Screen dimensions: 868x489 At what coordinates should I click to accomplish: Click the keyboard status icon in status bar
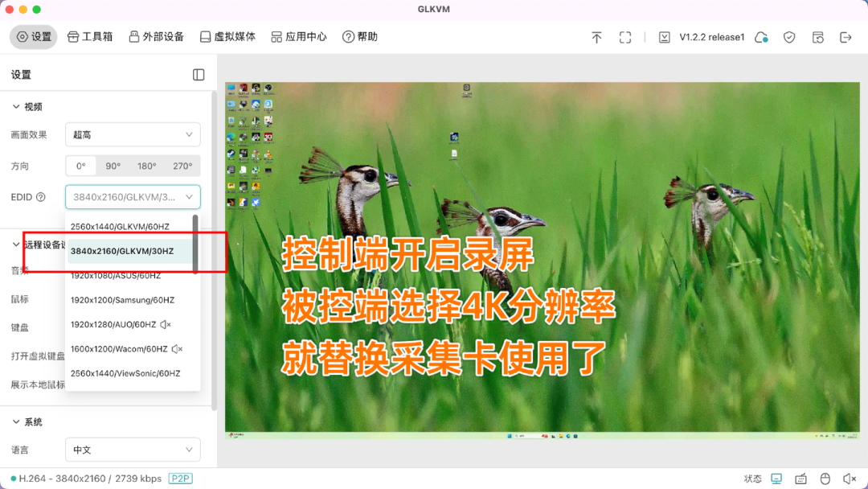(x=800, y=479)
